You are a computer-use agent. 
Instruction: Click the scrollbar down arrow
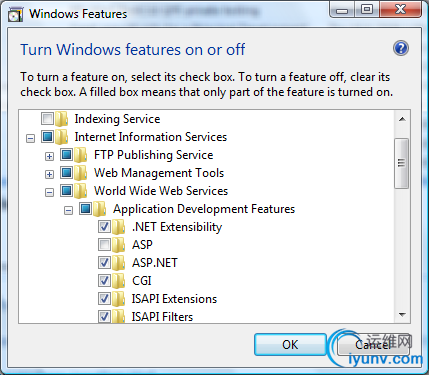(x=402, y=314)
